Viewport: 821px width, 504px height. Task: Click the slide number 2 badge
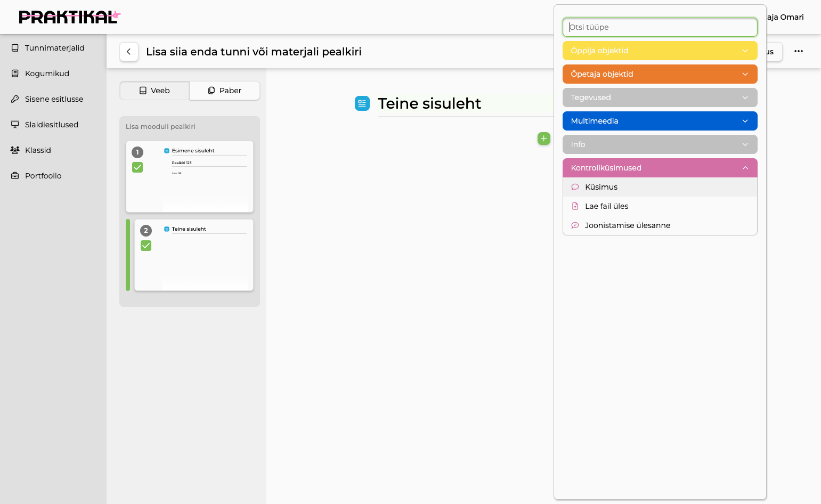tap(146, 231)
